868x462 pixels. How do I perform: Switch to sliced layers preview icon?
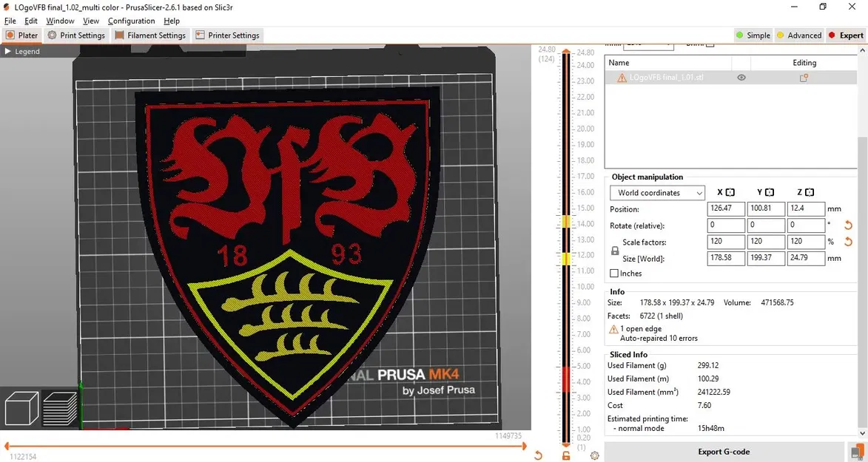pos(60,408)
